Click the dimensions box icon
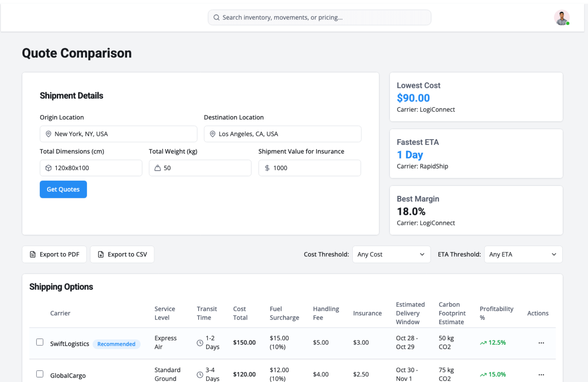588x382 pixels. [x=48, y=168]
